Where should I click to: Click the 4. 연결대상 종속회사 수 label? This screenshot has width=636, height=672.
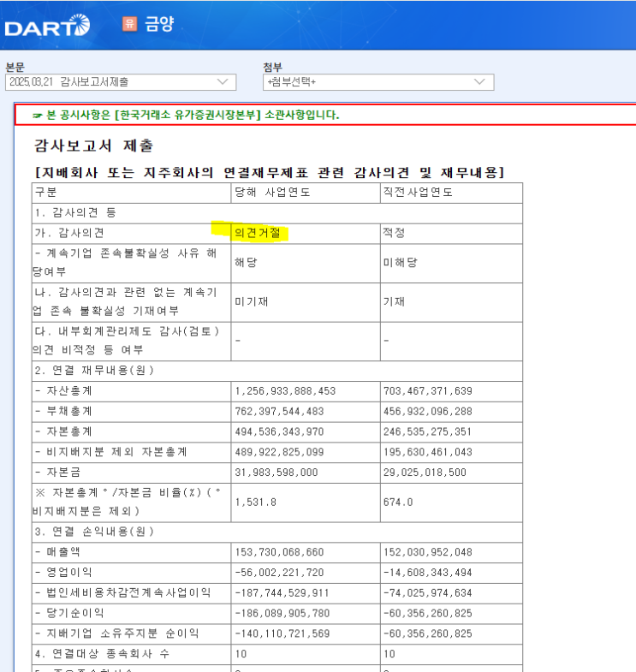(x=102, y=654)
